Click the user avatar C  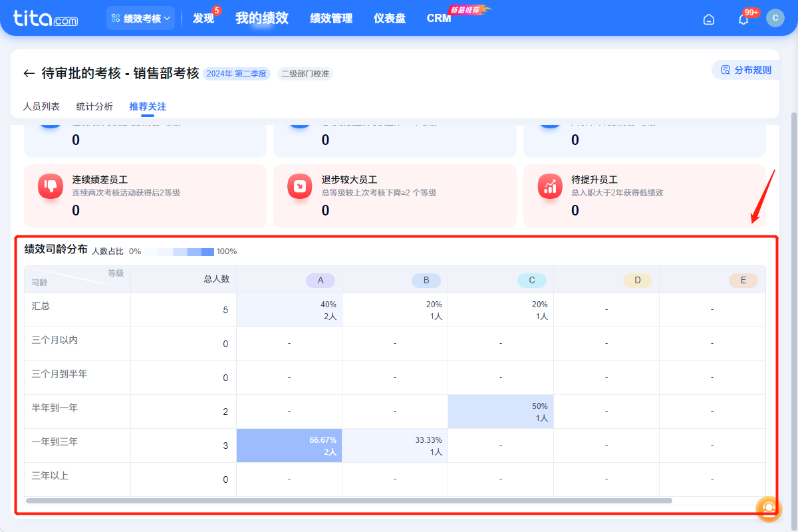pos(775,18)
